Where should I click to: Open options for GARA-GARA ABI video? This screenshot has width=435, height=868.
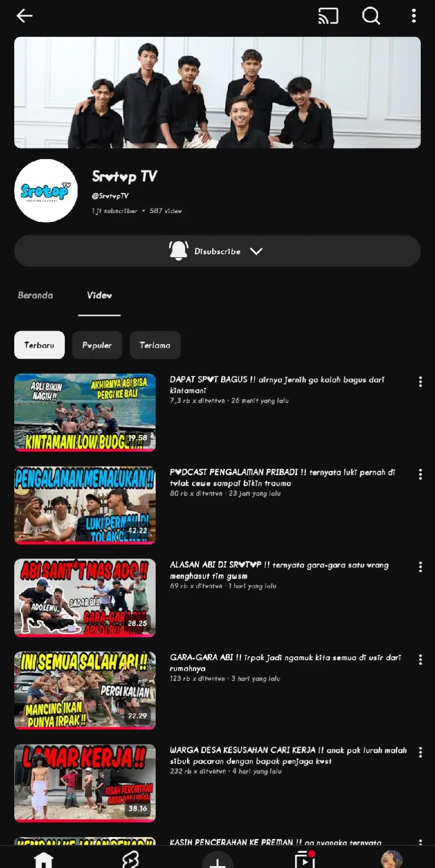click(420, 659)
